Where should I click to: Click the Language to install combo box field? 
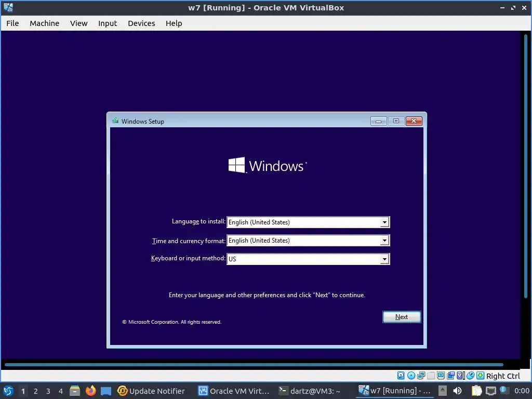pos(308,222)
